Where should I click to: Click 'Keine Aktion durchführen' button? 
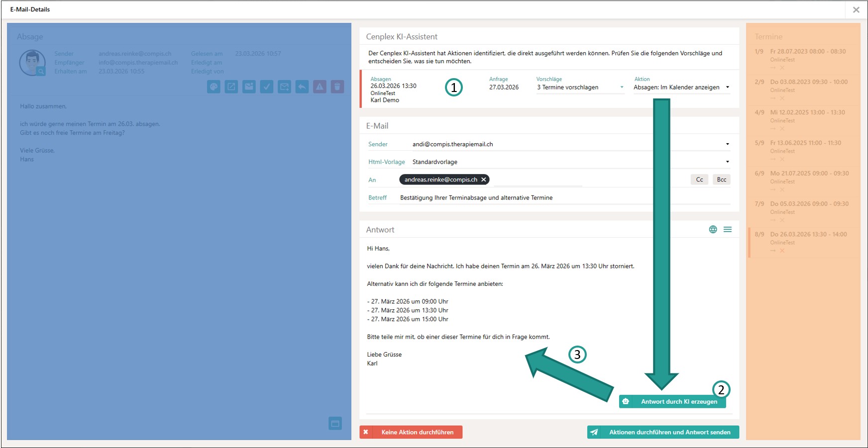tap(411, 432)
